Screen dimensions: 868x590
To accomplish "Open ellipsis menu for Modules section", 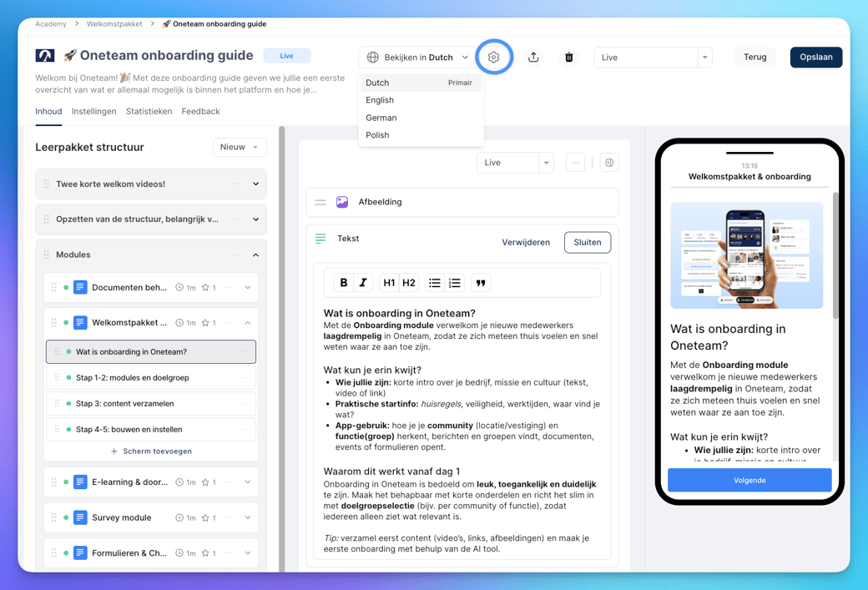I will (x=236, y=255).
